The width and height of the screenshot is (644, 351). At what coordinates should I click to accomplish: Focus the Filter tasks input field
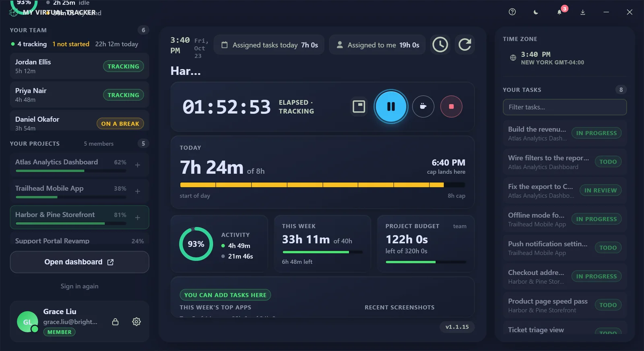click(x=565, y=107)
